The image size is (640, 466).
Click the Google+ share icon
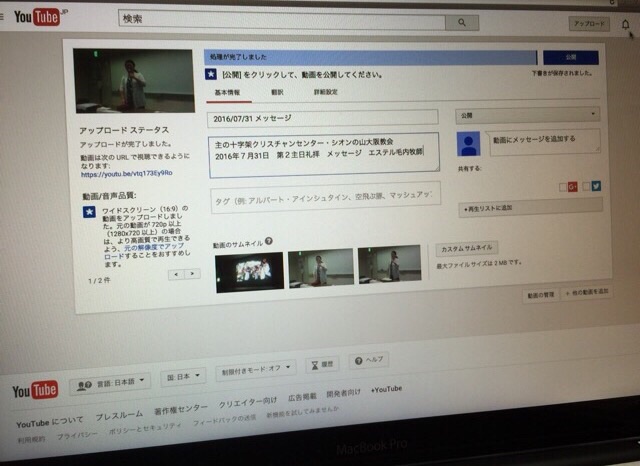pyautogui.click(x=573, y=186)
